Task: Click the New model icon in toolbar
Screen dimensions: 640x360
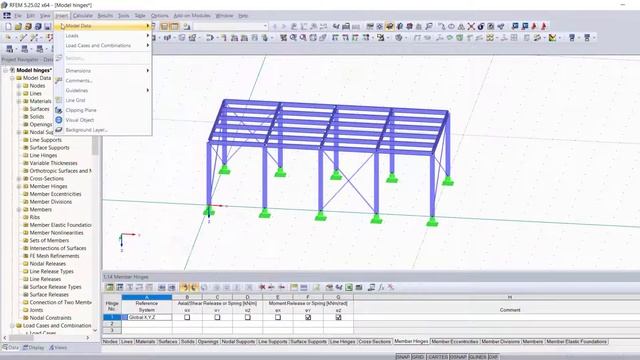Action: (9, 27)
